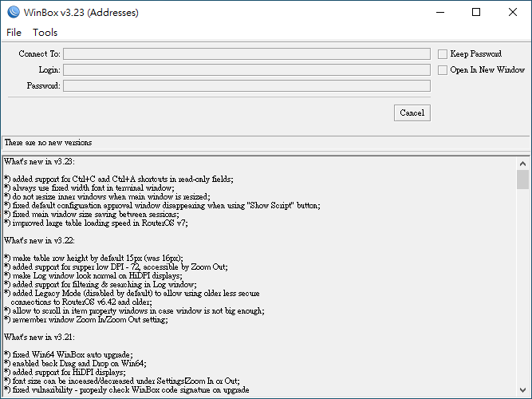Click the 'Connect To:' label

coord(39,54)
